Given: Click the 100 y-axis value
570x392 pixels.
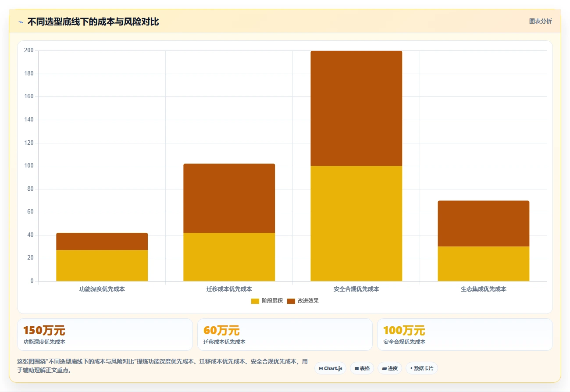Looking at the screenshot, I should click(28, 166).
